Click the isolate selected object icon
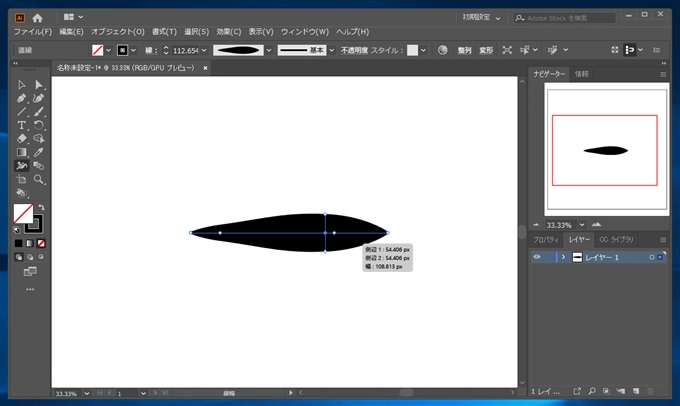 [x=507, y=50]
